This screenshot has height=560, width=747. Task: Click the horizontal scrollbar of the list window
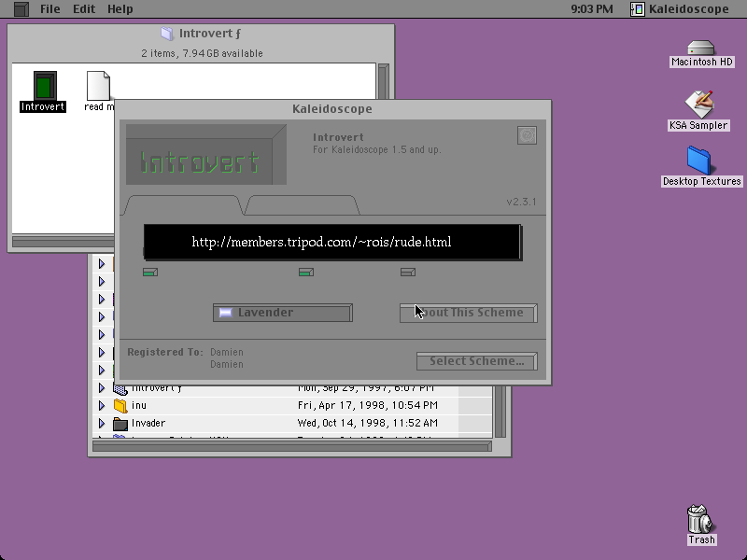(x=291, y=446)
